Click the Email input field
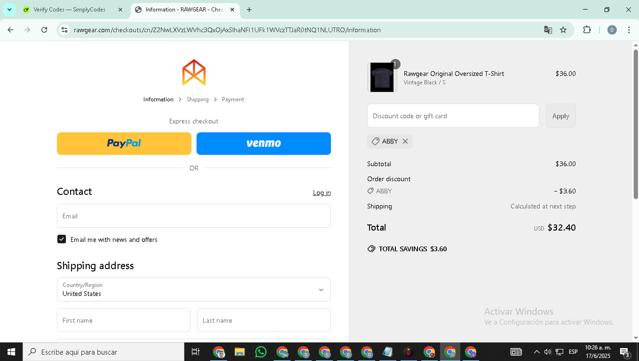639x361 pixels. [194, 216]
